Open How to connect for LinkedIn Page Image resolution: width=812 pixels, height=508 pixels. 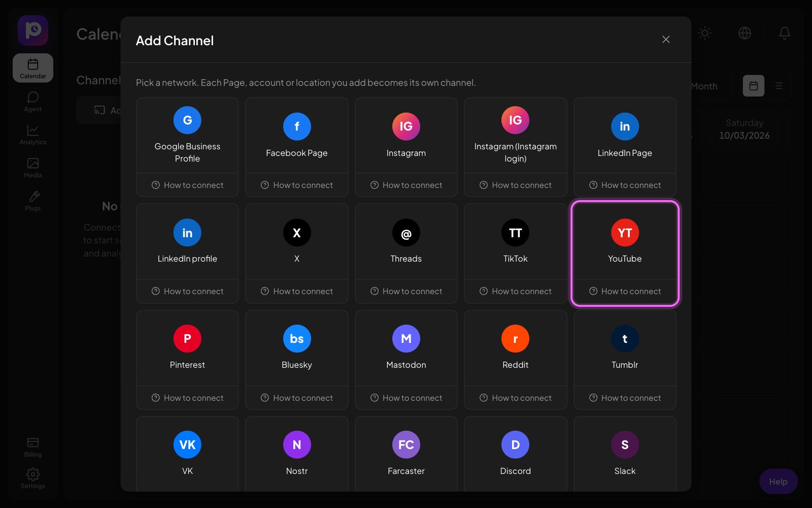tap(625, 185)
